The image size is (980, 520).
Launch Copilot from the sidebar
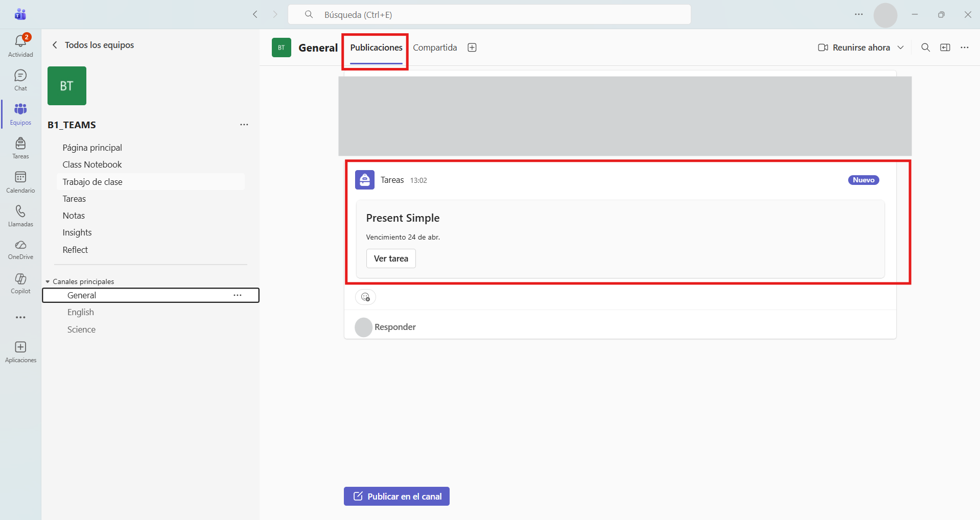point(20,283)
